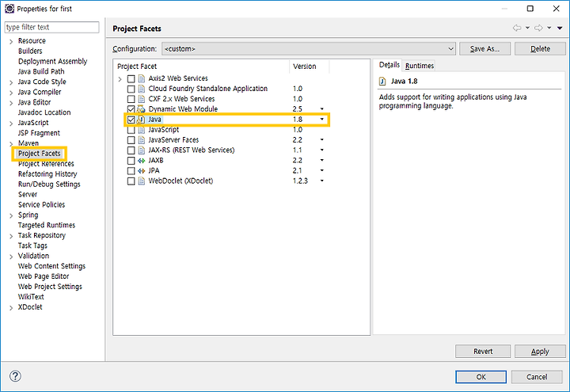This screenshot has width=570, height=392.
Task: Open the Configuration combo box
Action: [309, 49]
